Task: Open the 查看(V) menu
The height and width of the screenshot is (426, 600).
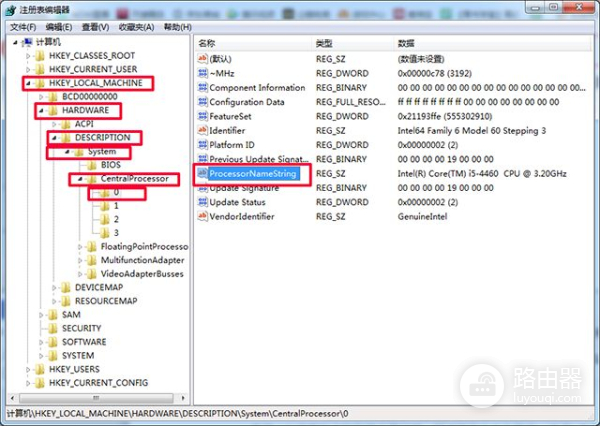Action: [95, 27]
